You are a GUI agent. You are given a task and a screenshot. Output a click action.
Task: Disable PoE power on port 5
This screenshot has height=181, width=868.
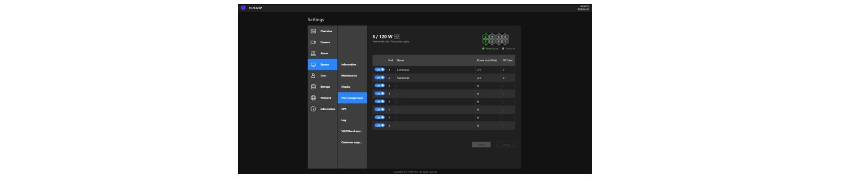click(x=379, y=102)
